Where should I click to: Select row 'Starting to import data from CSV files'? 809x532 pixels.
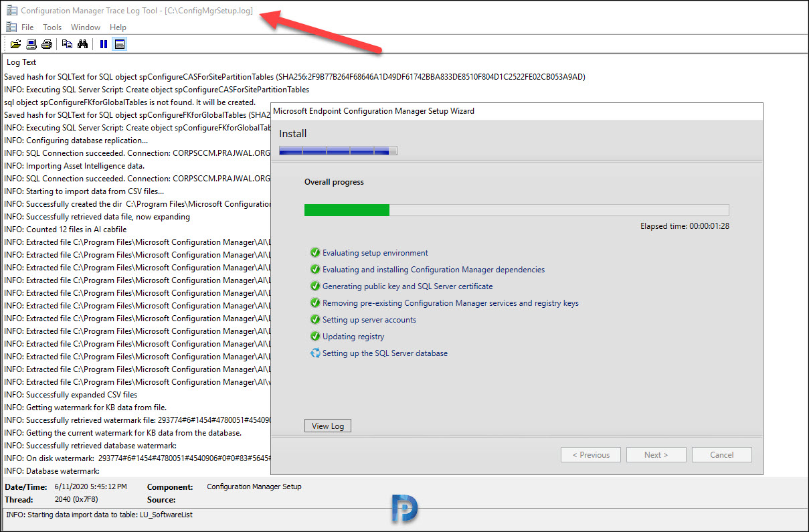pos(84,191)
